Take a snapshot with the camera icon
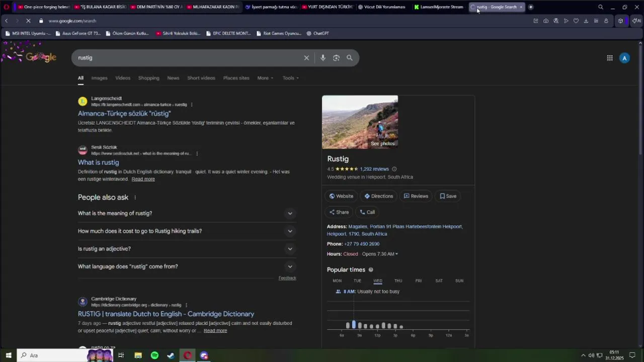This screenshot has width=644, height=362. coord(546,21)
